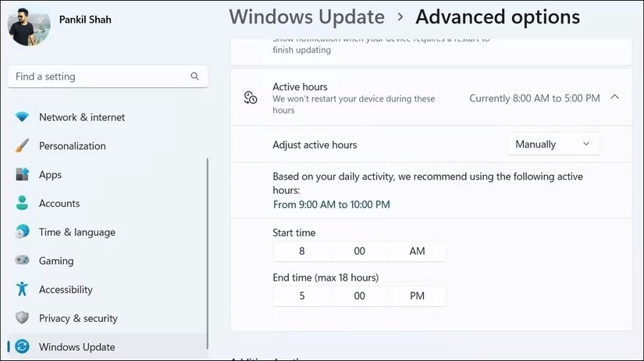
Task: Click the Personalization paintbrush icon
Action: (x=22, y=146)
